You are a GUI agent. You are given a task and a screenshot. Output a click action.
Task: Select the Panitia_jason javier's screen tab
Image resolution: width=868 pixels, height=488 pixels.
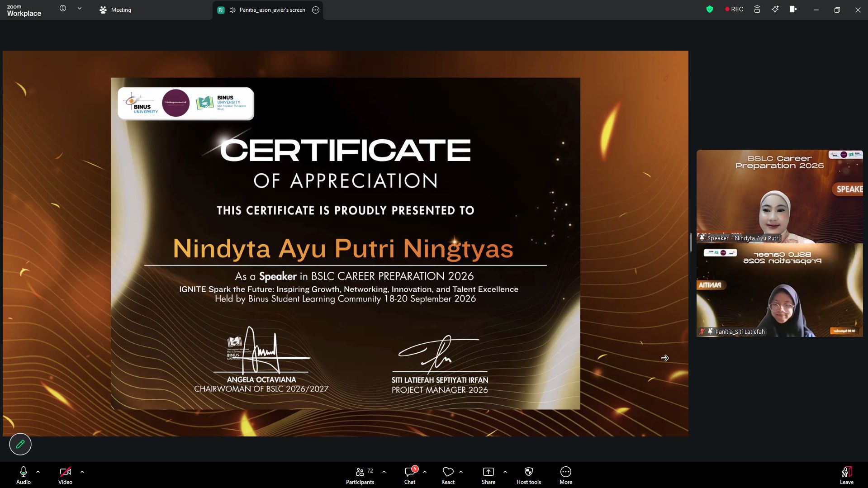(x=268, y=10)
